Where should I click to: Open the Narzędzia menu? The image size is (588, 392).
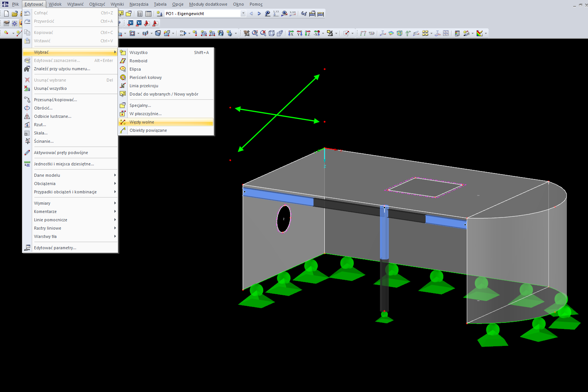139,4
